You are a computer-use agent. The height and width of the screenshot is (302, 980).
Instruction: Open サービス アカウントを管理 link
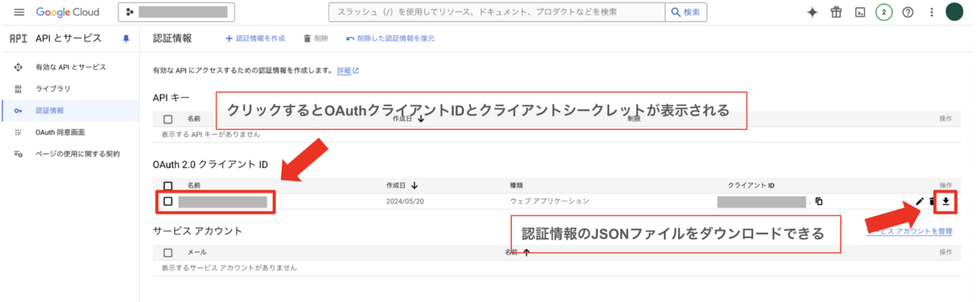point(909,231)
